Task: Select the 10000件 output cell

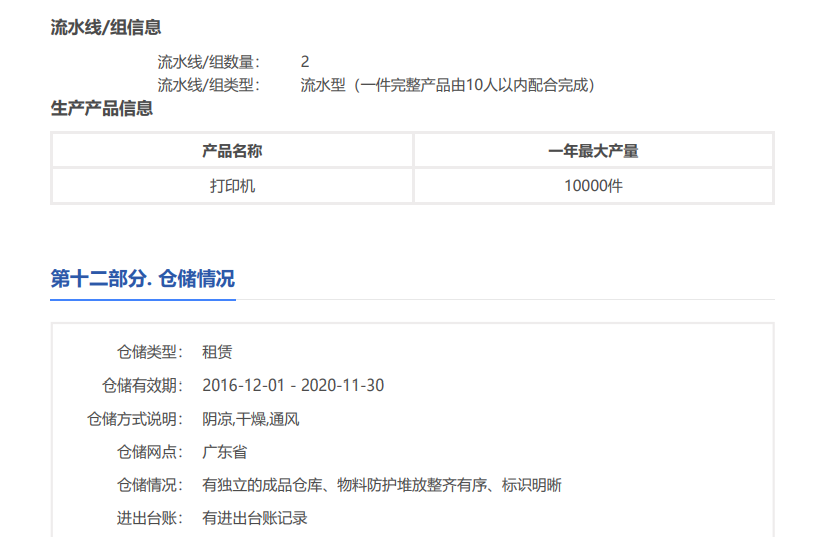Action: [x=593, y=186]
